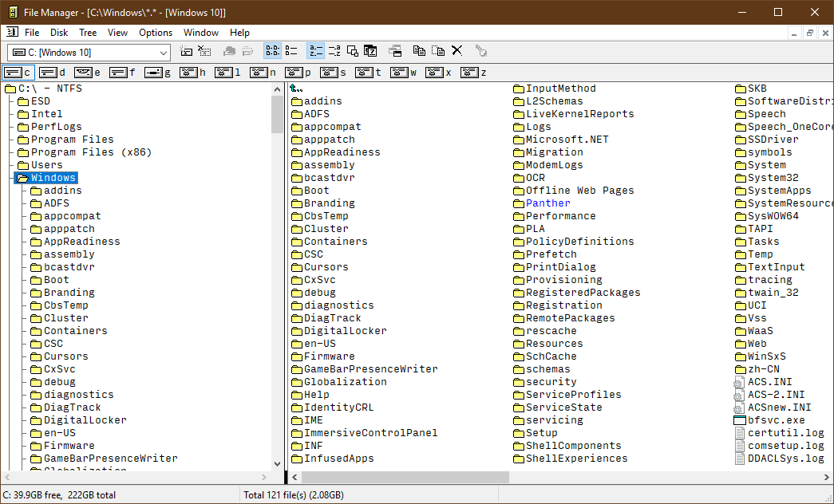Open the Tree menu
This screenshot has height=504, width=834.
pyautogui.click(x=88, y=33)
